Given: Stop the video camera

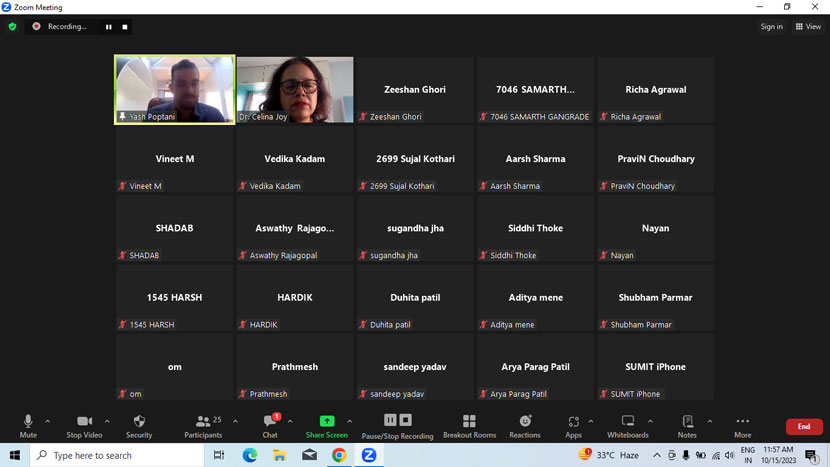Looking at the screenshot, I should tap(84, 425).
